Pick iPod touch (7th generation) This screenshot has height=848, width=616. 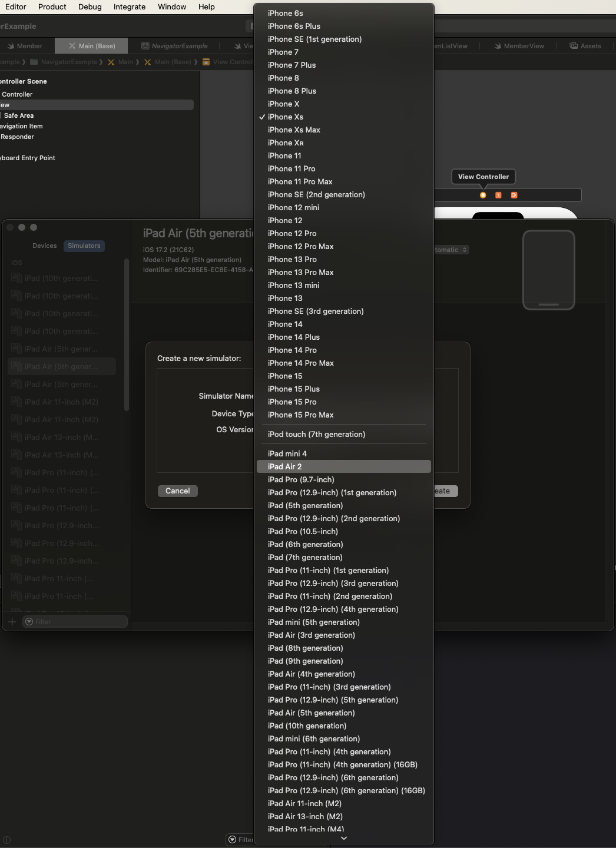pyautogui.click(x=344, y=434)
